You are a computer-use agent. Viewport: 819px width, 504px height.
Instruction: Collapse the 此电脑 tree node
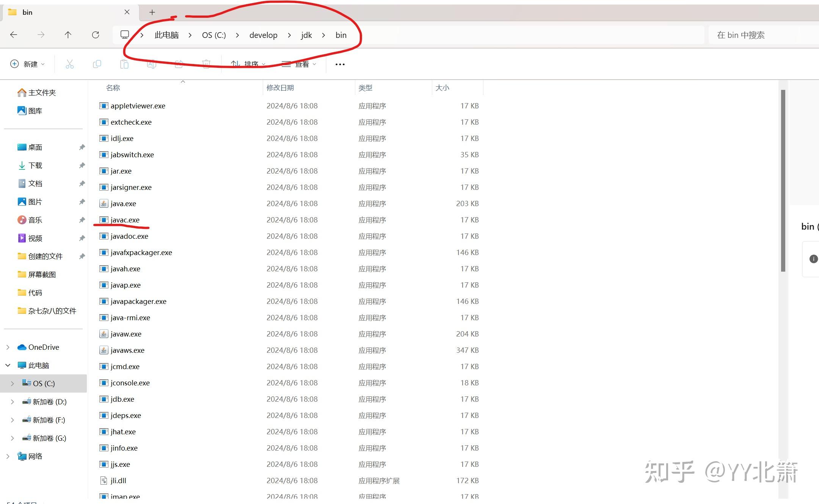8,365
